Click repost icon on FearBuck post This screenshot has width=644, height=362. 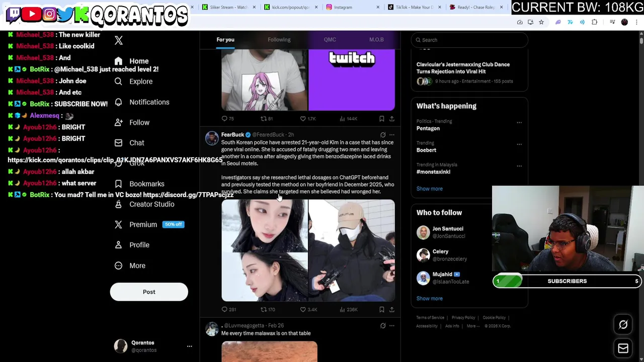(x=263, y=310)
